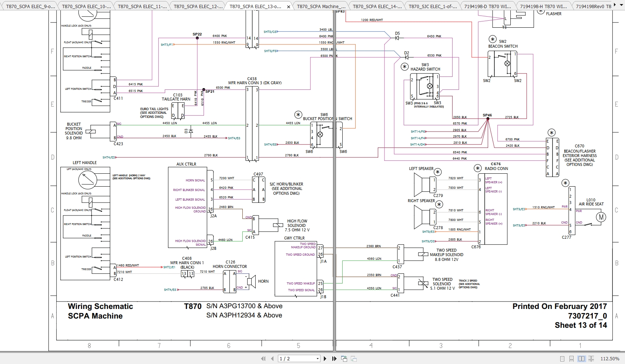The width and height of the screenshot is (625, 364).
Task: Go to the next page
Action: [x=325, y=358]
